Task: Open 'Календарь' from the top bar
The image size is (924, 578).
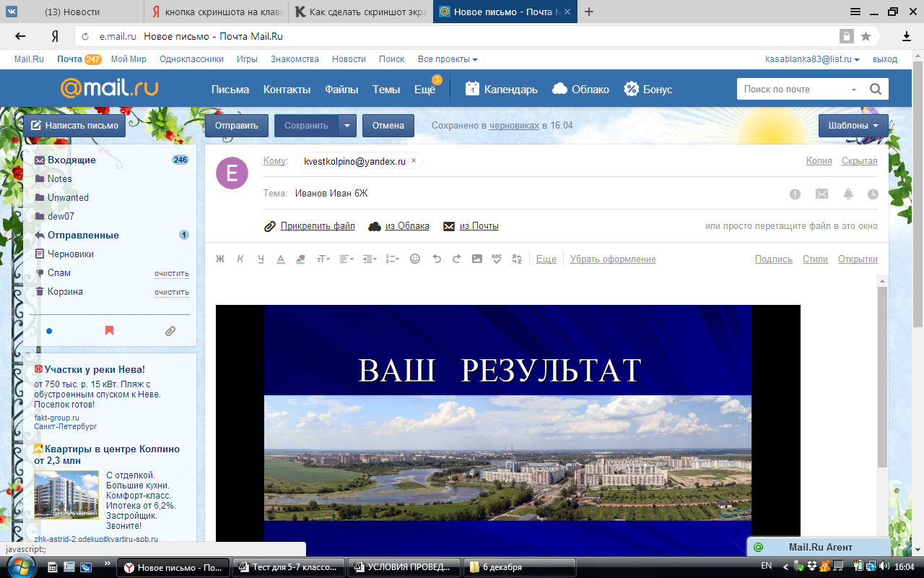Action: (502, 90)
